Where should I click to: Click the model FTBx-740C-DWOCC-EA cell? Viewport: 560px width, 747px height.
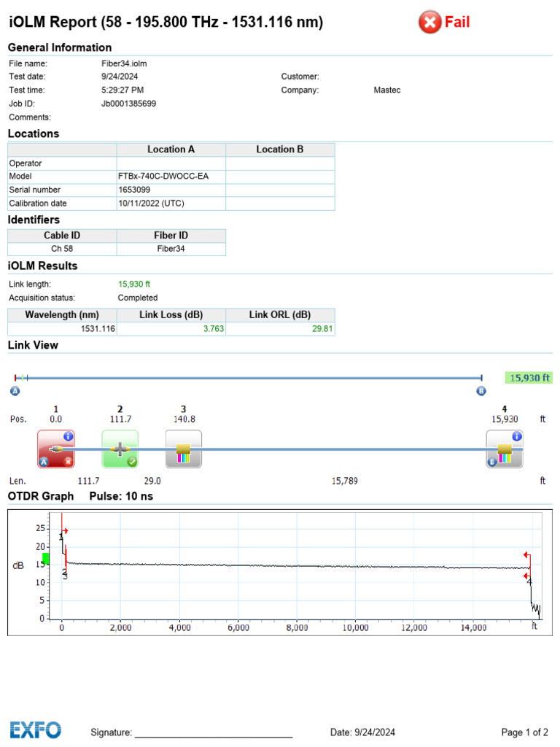point(171,177)
